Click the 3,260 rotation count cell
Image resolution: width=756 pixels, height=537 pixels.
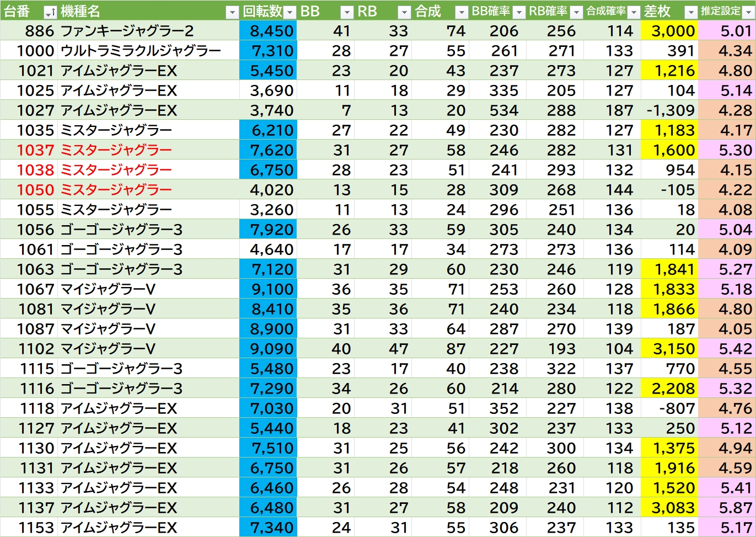coord(269,210)
